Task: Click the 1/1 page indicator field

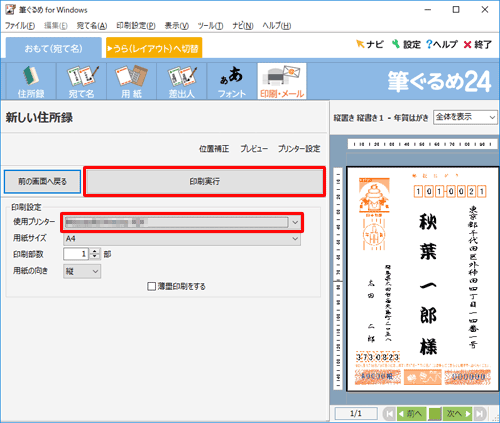Action: (356, 414)
